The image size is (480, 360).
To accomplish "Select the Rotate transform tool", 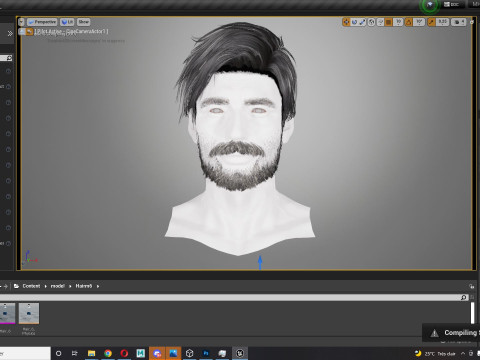I will pyautogui.click(x=354, y=22).
